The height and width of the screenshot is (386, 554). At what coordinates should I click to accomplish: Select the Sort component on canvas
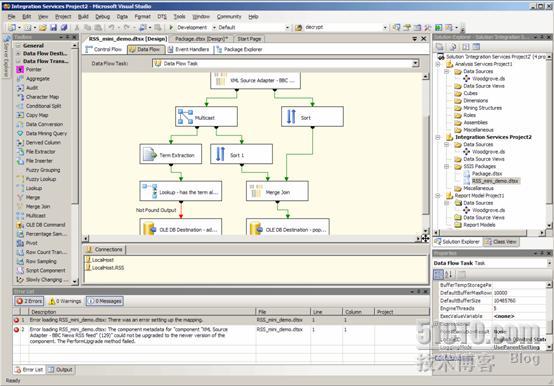click(x=312, y=117)
